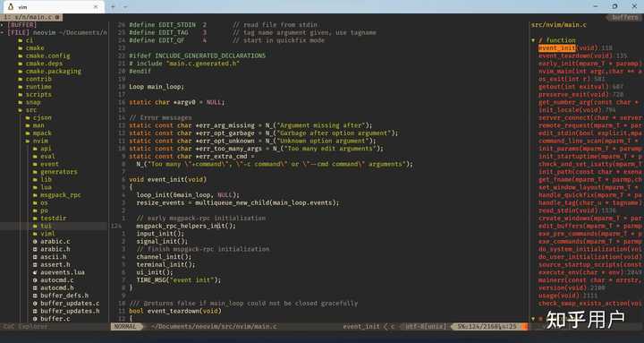Click the man folder icon
This screenshot has height=343, width=644.
(x=28, y=125)
